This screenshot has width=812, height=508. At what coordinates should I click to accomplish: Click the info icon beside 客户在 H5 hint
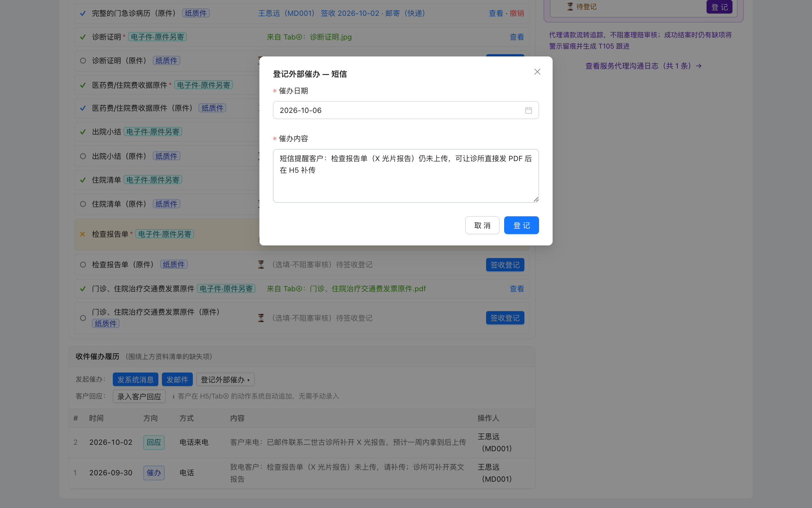[x=173, y=396]
